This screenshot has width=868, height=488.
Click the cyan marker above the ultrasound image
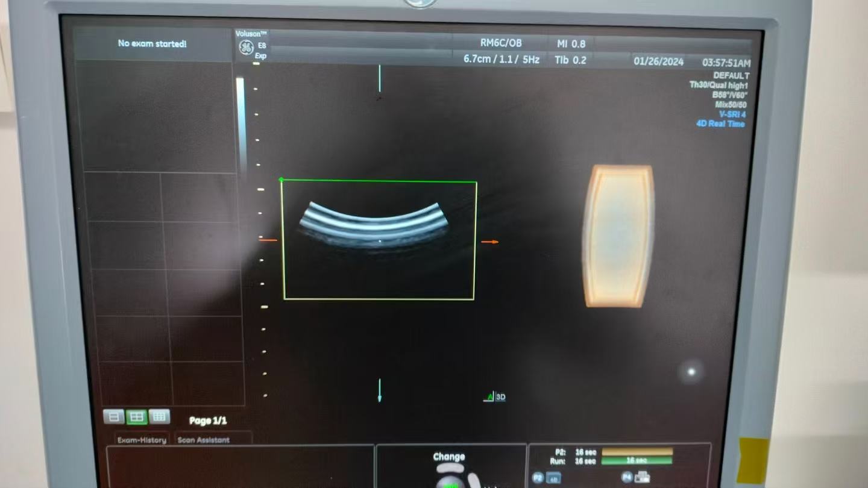(x=380, y=77)
